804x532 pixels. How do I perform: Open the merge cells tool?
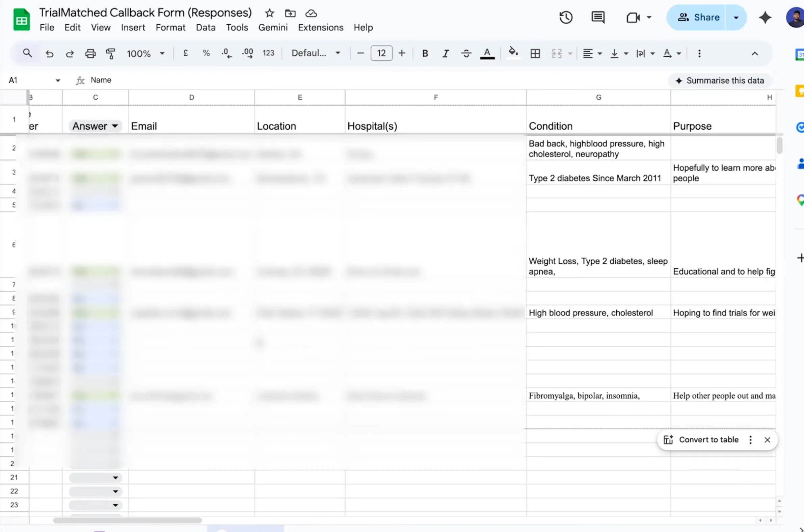[x=557, y=53]
